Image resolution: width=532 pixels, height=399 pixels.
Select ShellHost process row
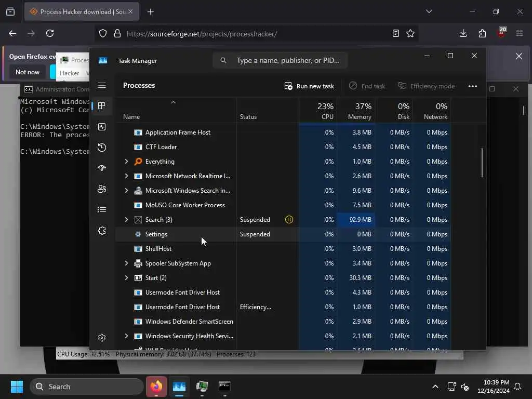pos(283,249)
